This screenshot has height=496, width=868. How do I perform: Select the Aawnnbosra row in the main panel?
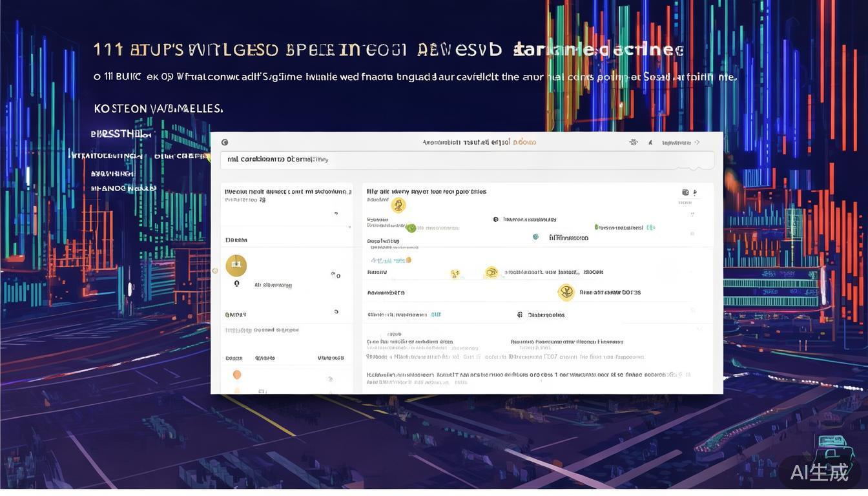coord(386,293)
